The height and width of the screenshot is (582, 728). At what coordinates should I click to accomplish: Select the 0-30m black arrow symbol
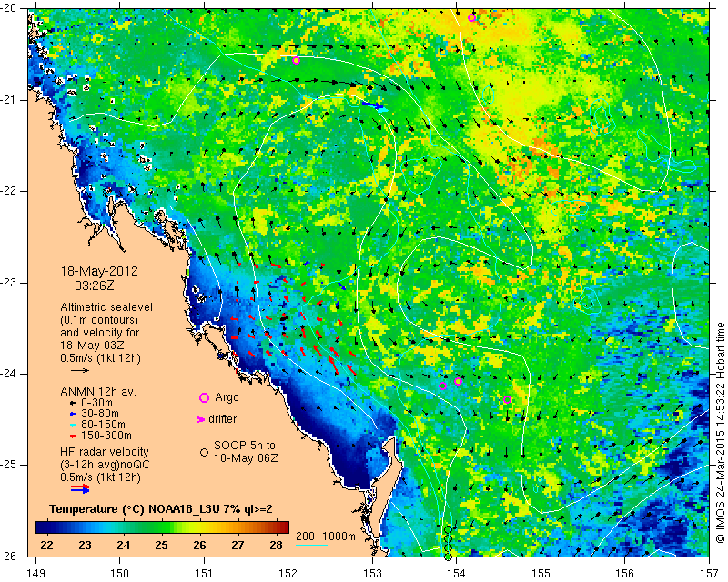[73, 404]
